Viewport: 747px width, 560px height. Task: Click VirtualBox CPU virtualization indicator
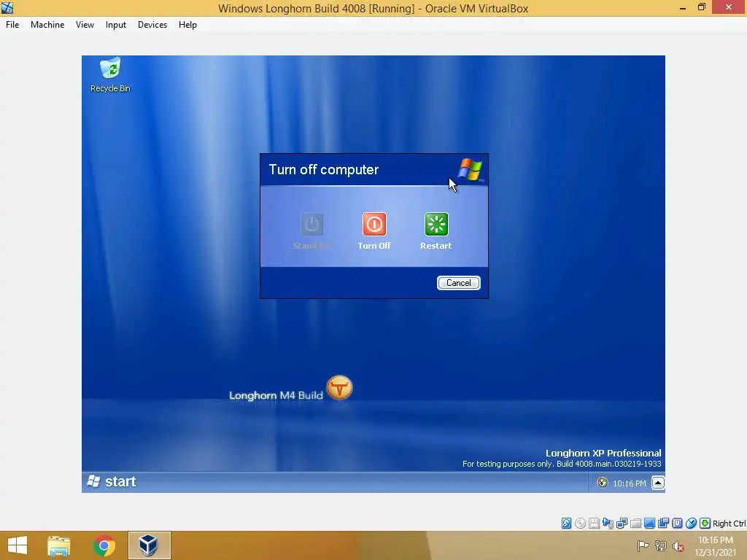677,524
